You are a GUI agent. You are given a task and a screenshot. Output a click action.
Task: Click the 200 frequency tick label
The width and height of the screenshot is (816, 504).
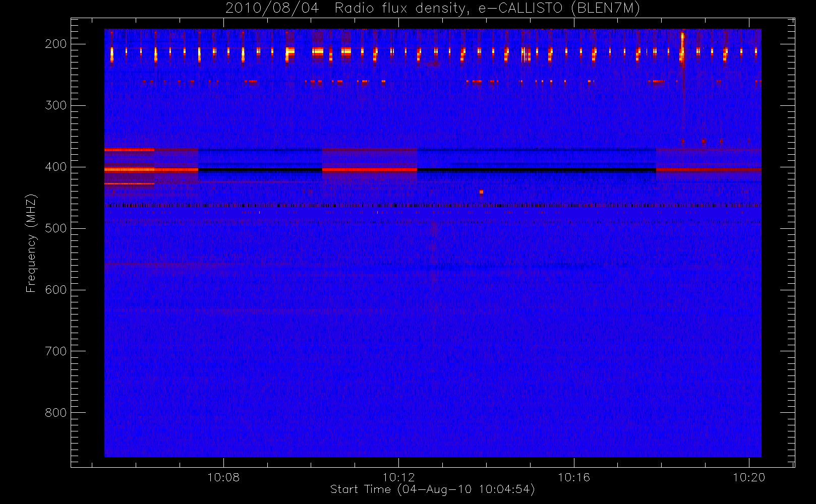(56, 44)
